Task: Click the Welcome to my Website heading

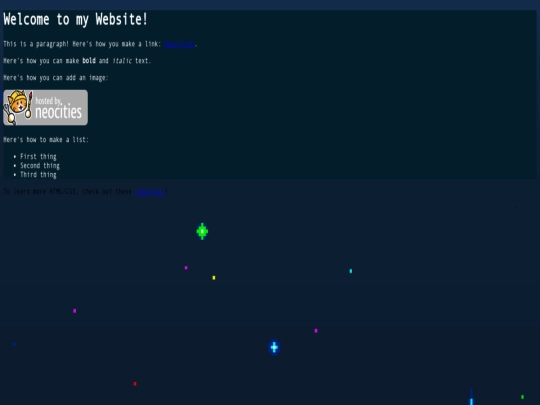Action: point(75,19)
